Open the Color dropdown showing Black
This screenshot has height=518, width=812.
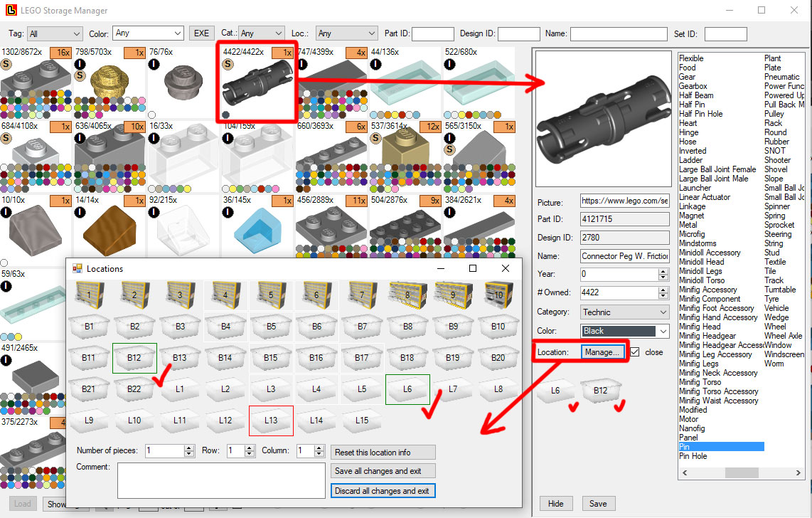pos(624,331)
